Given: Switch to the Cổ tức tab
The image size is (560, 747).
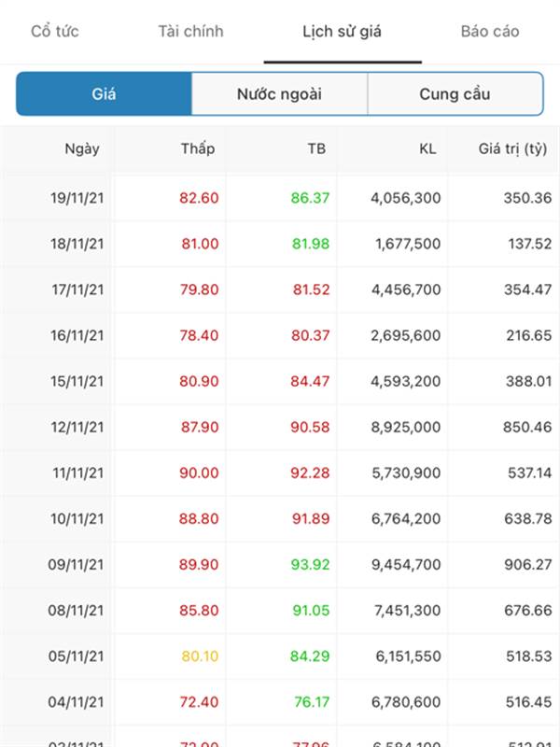Looking at the screenshot, I should 54,32.
